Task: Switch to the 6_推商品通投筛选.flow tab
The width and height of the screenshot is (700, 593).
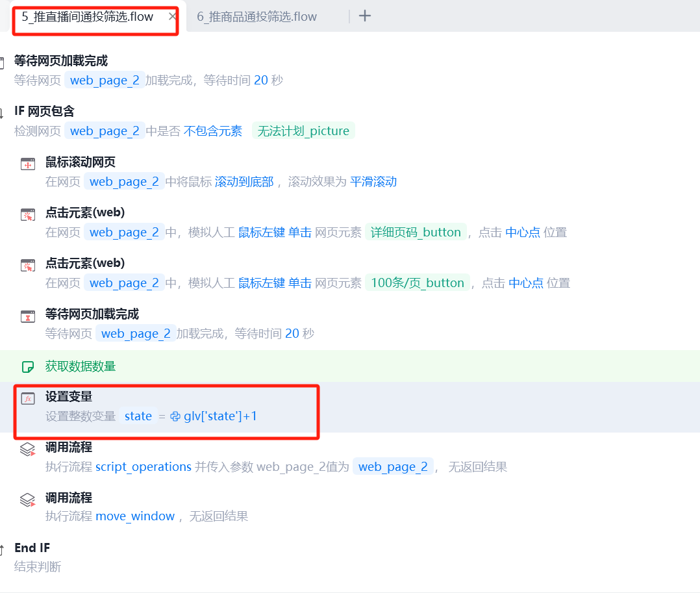Action: pyautogui.click(x=256, y=16)
